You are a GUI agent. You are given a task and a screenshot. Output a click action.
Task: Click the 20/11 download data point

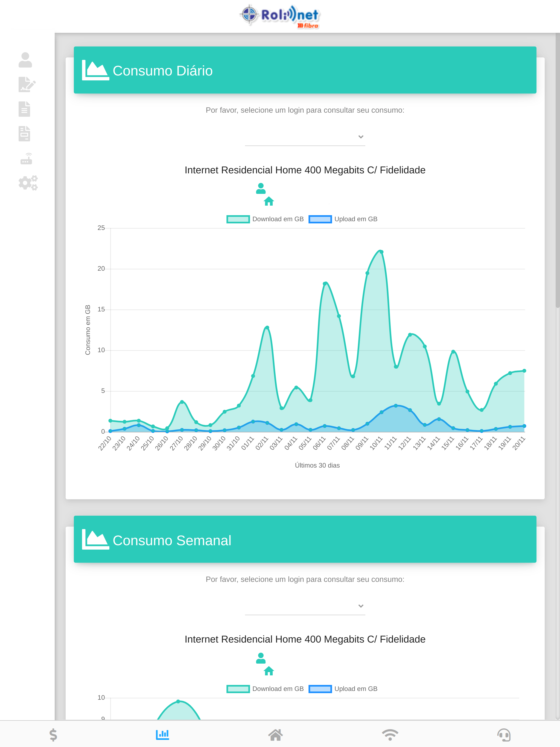click(524, 371)
